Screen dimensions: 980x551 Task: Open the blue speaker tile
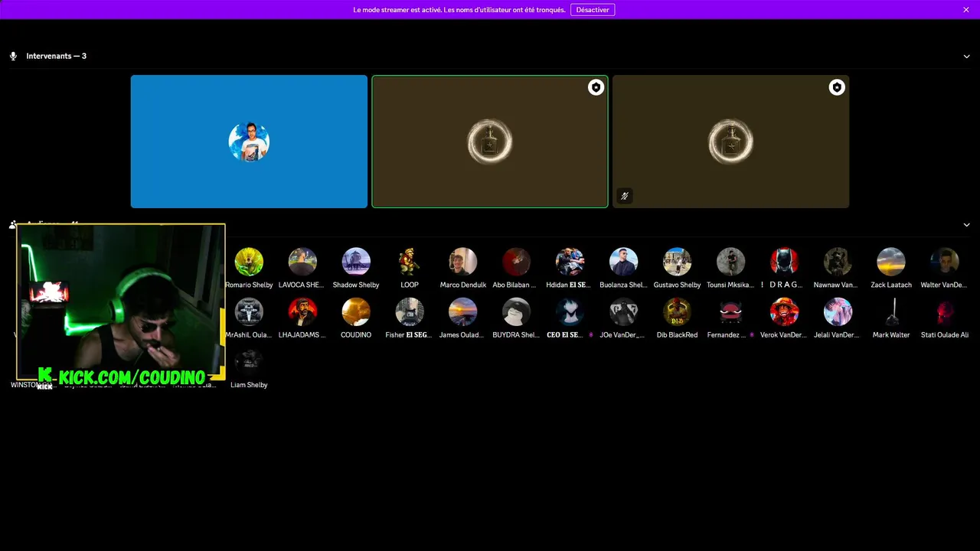coord(249,142)
